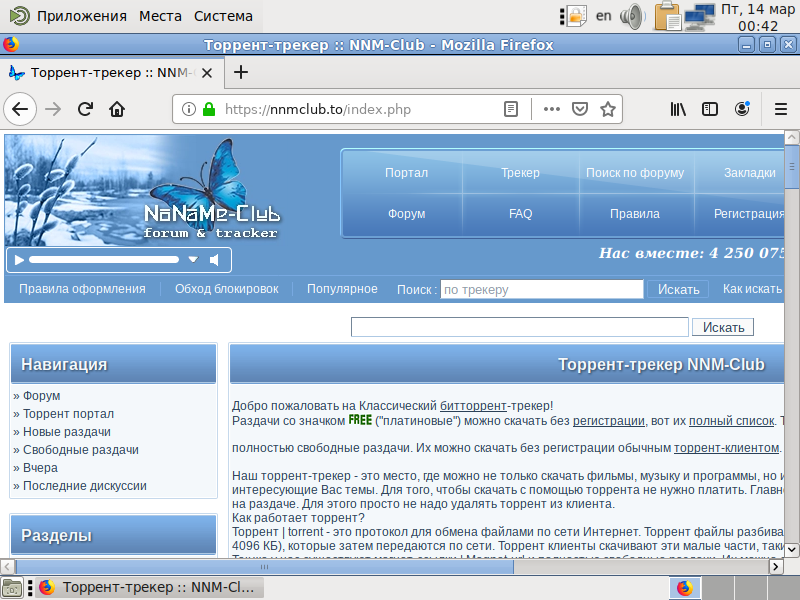Image resolution: width=800 pixels, height=600 pixels.
Task: Save page to Pocket
Action: click(x=580, y=109)
